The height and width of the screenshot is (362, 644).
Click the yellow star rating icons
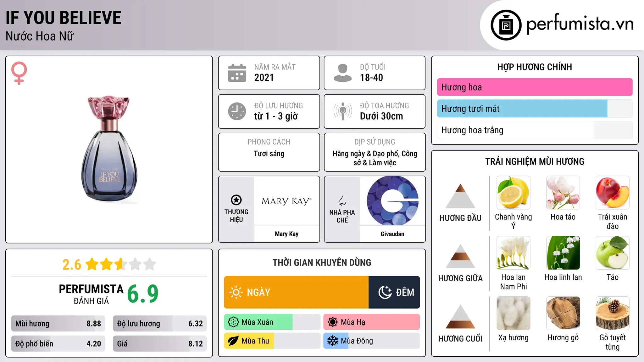pos(121,264)
